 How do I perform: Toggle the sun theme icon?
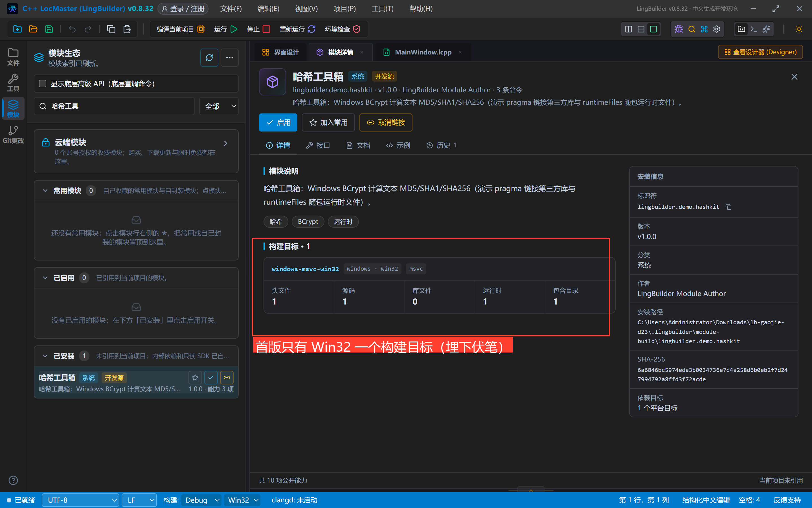pos(799,29)
